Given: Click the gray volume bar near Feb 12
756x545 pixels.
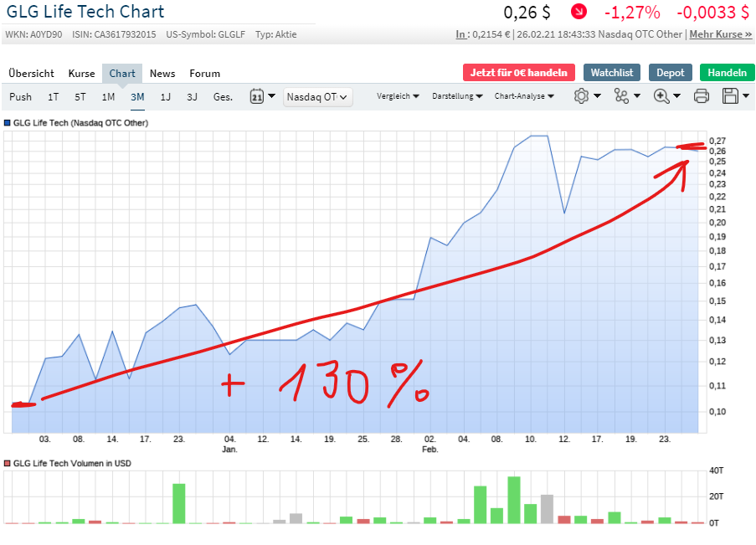Looking at the screenshot, I should click(x=547, y=509).
